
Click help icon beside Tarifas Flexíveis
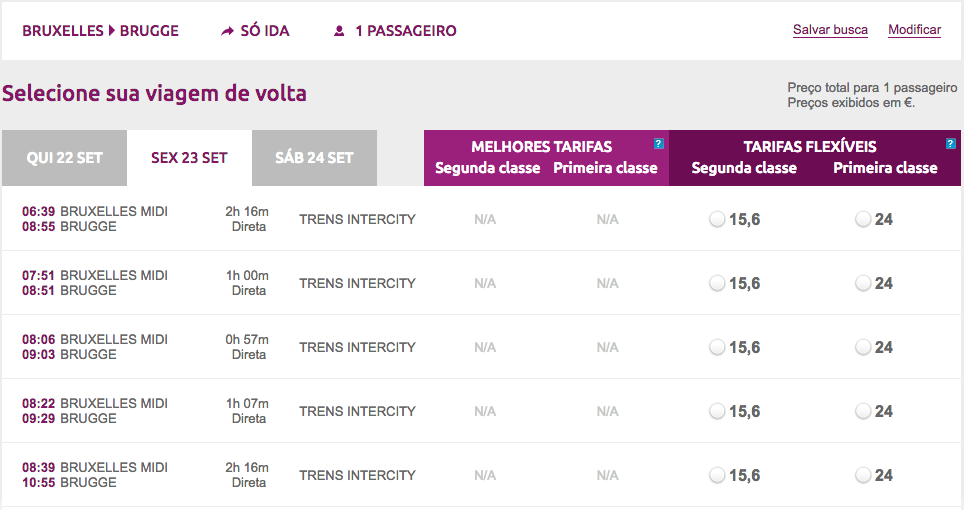click(951, 144)
